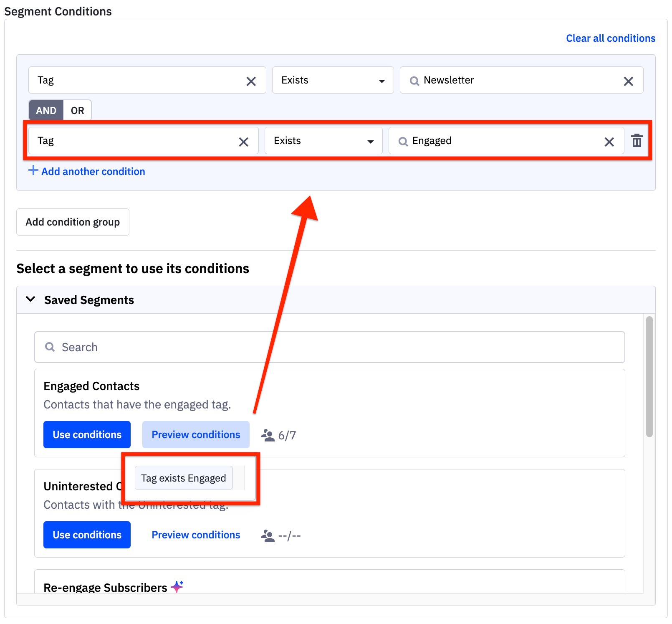The height and width of the screenshot is (624, 672).
Task: Use conditions from Engaged Contacts segment
Action: (86, 434)
